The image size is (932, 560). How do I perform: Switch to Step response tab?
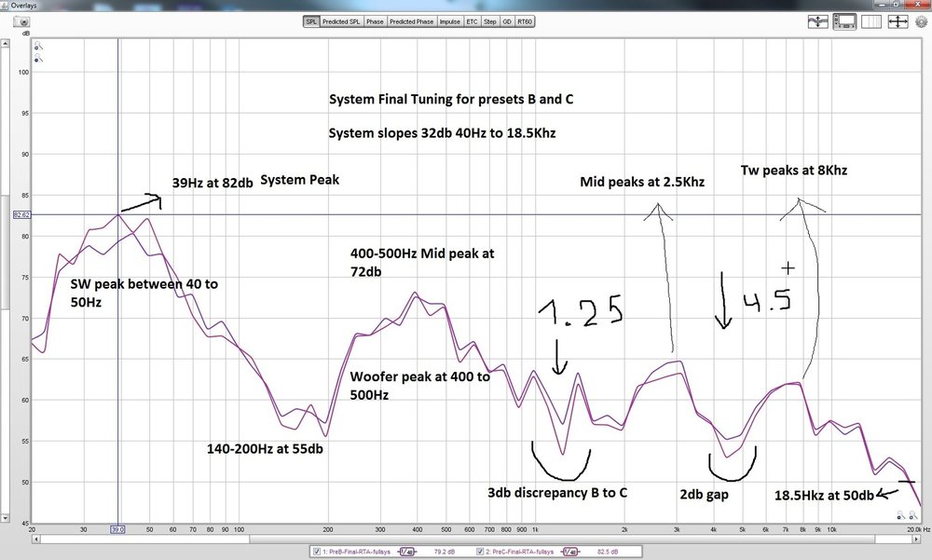click(x=490, y=21)
